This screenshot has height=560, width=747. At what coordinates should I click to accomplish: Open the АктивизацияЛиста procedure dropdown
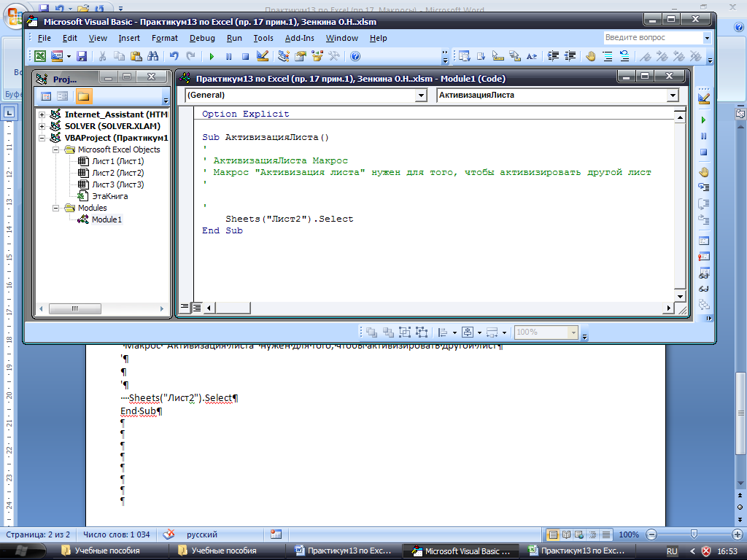[672, 96]
